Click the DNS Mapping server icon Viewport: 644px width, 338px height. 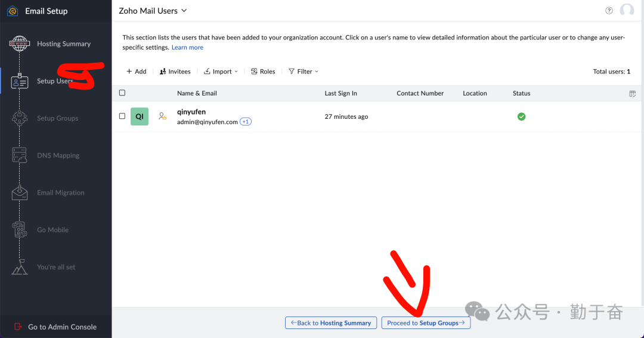click(20, 155)
